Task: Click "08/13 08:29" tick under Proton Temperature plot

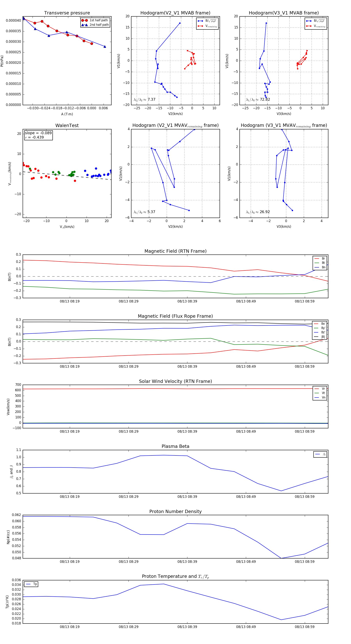Action: point(129,627)
